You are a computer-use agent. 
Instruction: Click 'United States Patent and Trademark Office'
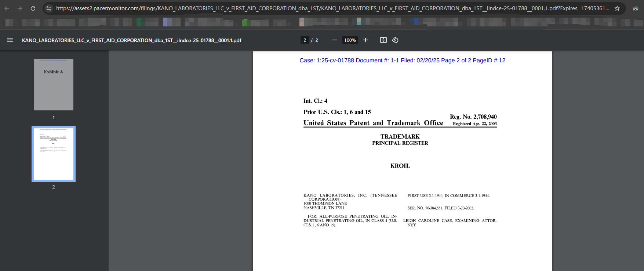[373, 123]
